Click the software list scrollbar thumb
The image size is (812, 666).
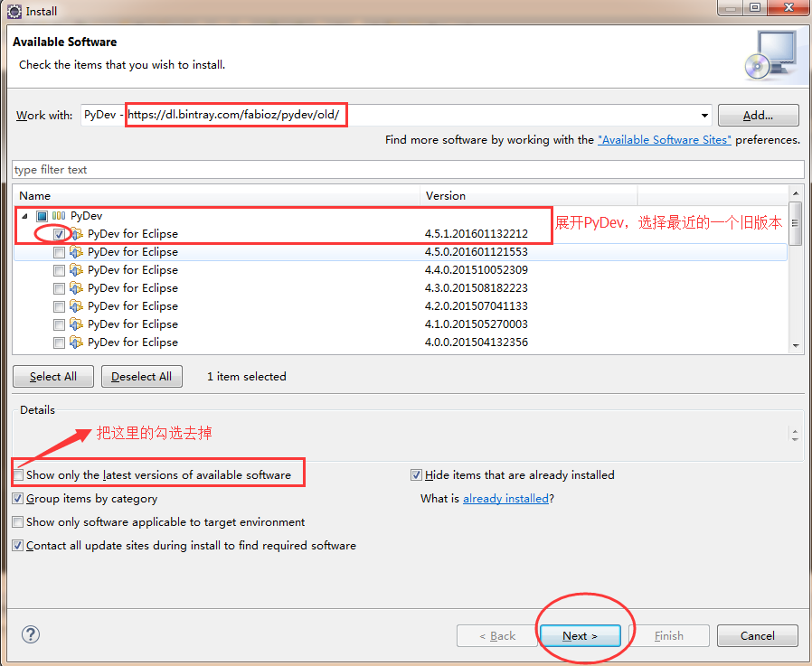pos(796,223)
